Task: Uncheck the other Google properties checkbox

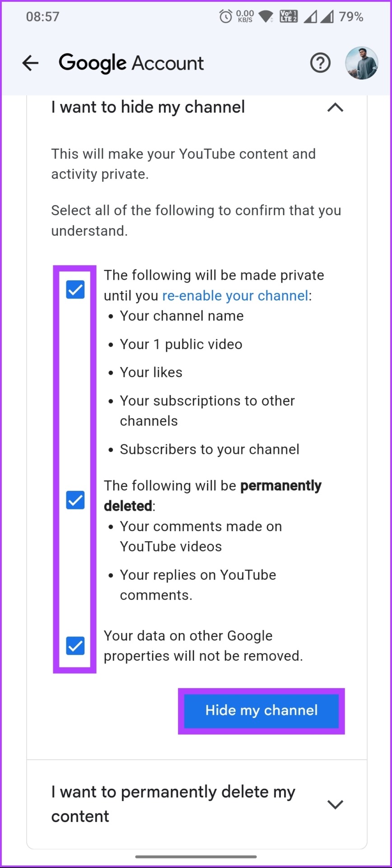Action: tap(75, 646)
